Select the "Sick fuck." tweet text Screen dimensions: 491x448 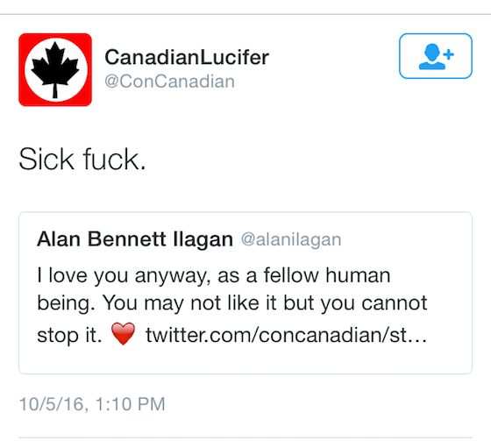click(82, 160)
